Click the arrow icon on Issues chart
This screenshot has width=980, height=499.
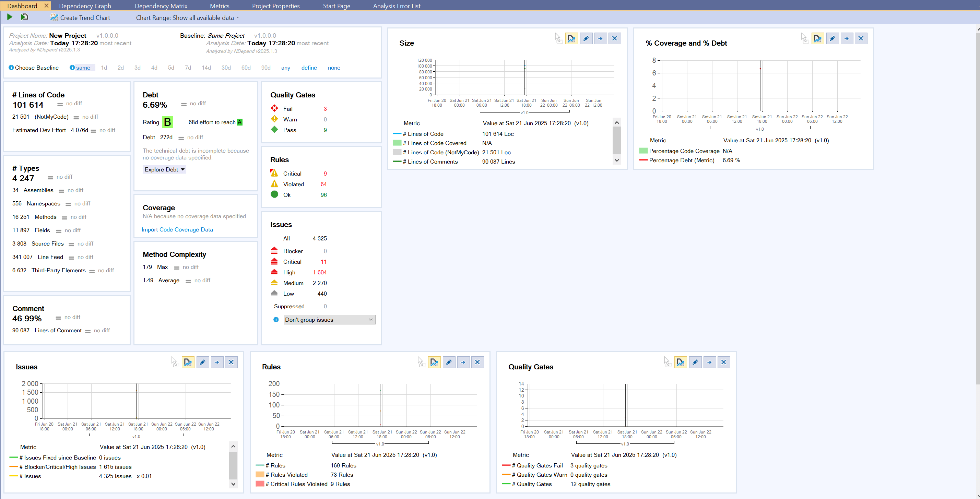coord(217,362)
